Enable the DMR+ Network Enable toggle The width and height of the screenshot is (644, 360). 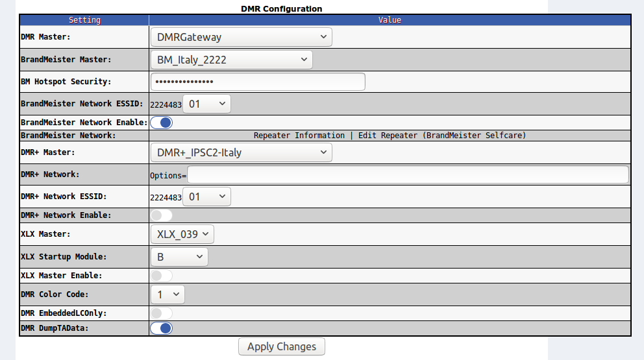[161, 215]
